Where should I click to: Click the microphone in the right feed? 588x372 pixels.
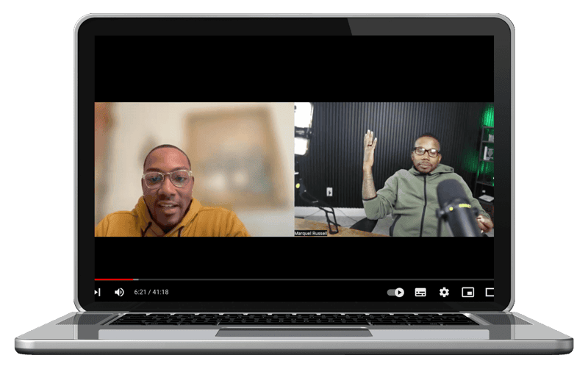(x=456, y=204)
